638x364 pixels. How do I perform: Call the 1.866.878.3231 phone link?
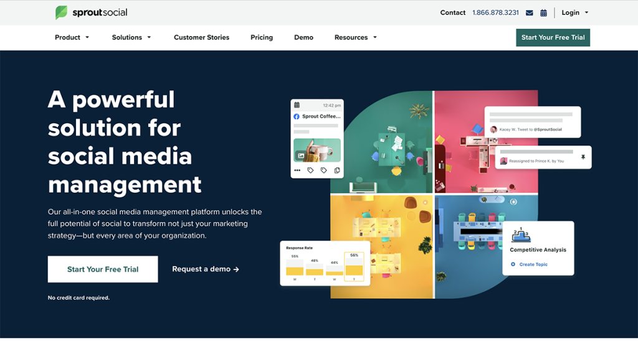495,12
